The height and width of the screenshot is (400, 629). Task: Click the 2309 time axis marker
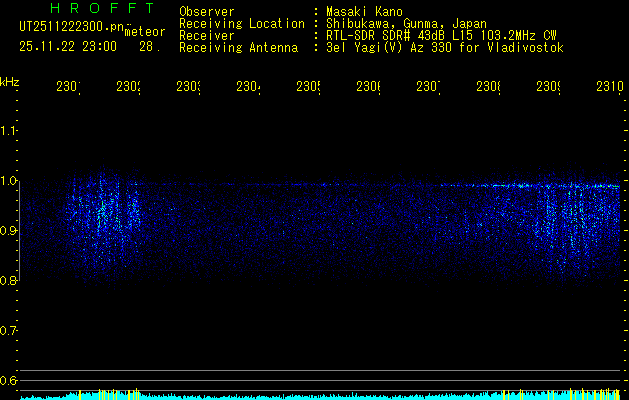click(x=549, y=87)
